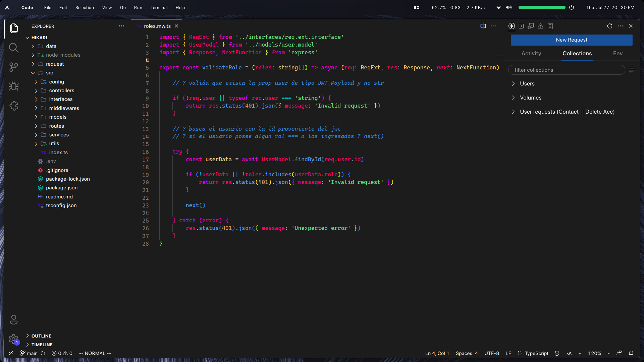Open the Terminal menu
Viewport: 644px width, 362px height.
159,7
